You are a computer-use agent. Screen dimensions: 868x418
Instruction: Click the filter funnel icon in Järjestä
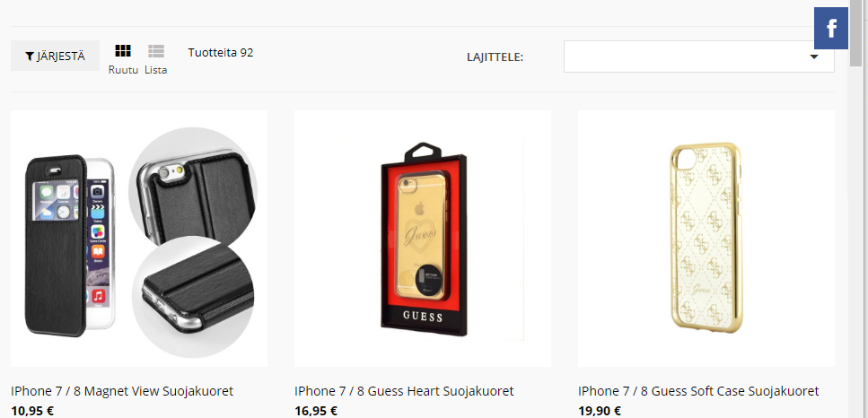[x=30, y=57]
